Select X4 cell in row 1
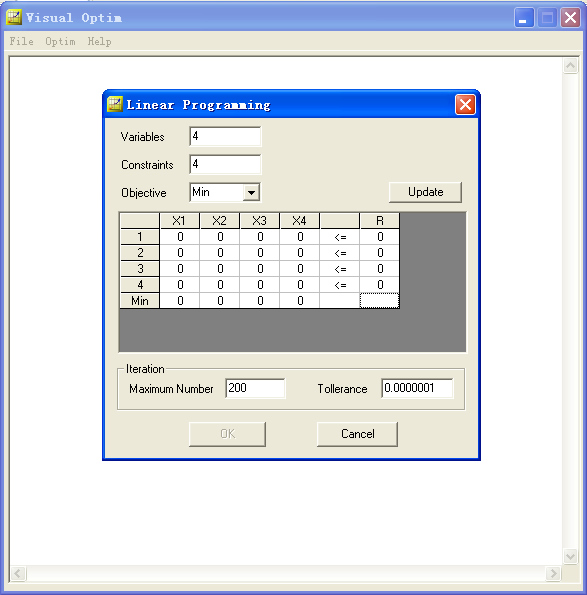The height and width of the screenshot is (595, 587). pyautogui.click(x=300, y=237)
